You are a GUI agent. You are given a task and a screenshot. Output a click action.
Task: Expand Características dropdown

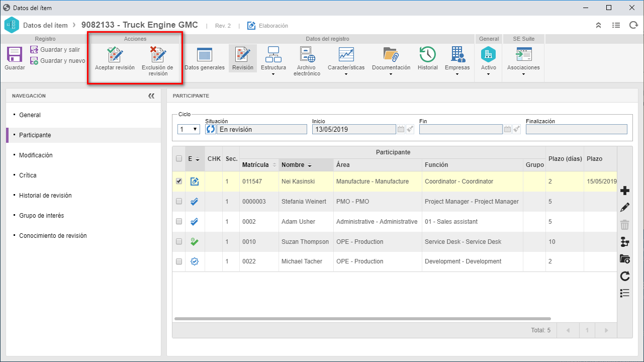[x=346, y=61]
